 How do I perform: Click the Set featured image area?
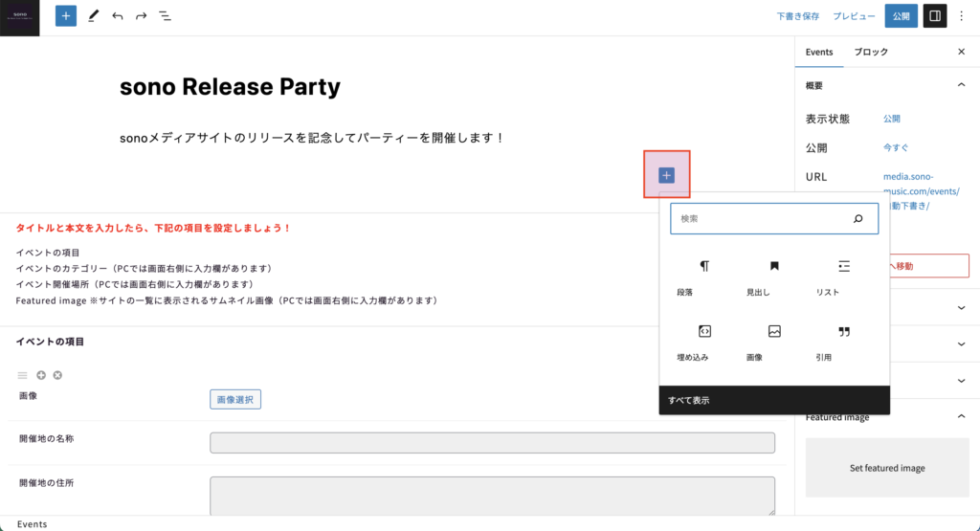887,468
